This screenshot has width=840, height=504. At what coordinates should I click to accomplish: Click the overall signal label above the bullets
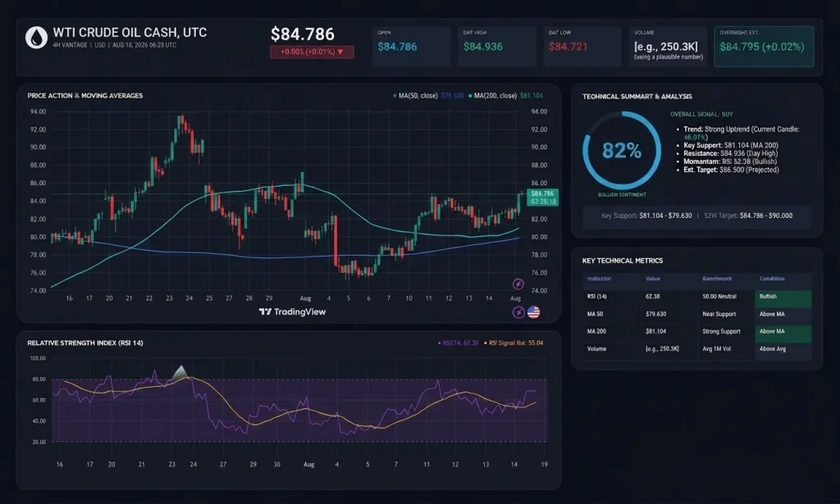coord(702,114)
